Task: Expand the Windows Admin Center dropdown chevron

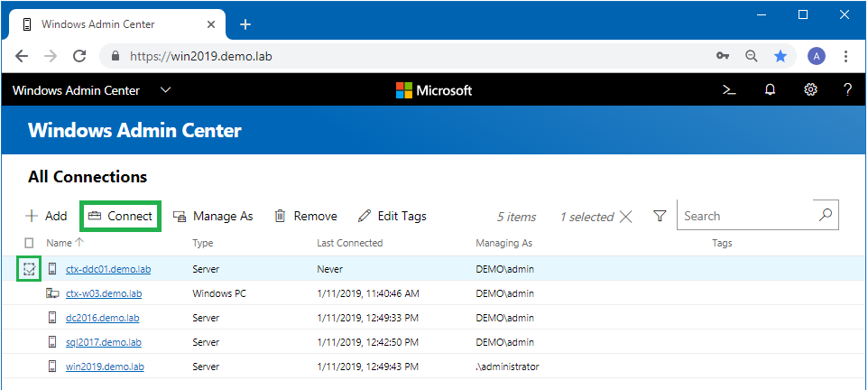Action: [165, 89]
